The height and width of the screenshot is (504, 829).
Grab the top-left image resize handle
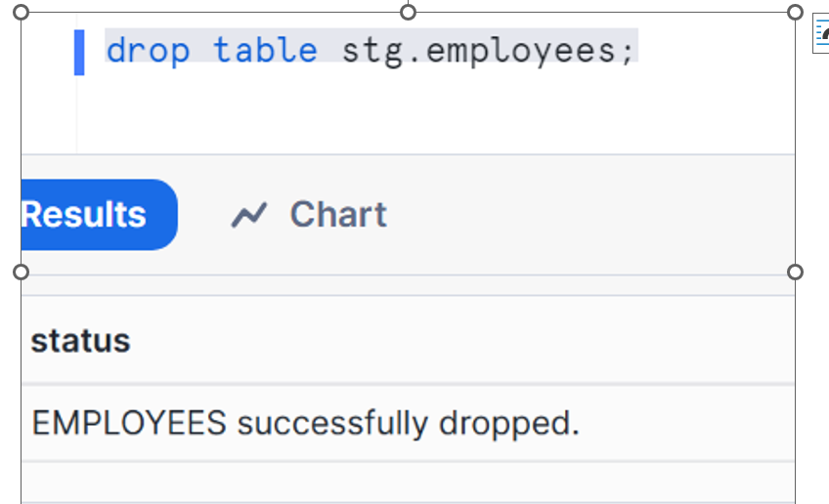pos(22,12)
